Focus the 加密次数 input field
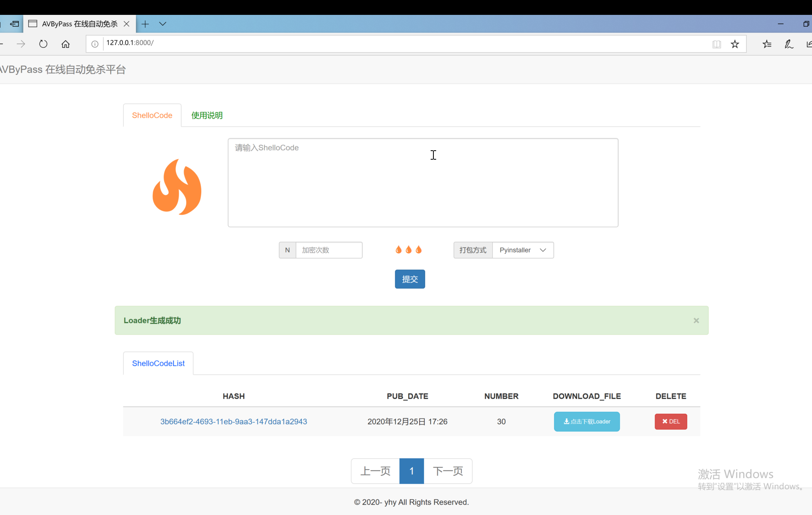 point(328,250)
